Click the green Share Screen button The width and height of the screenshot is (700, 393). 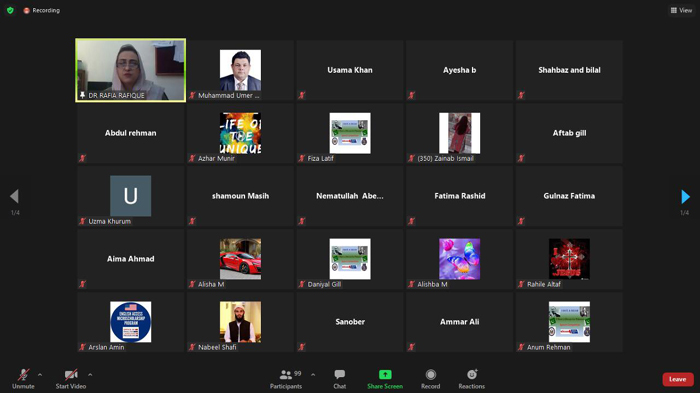pyautogui.click(x=385, y=379)
